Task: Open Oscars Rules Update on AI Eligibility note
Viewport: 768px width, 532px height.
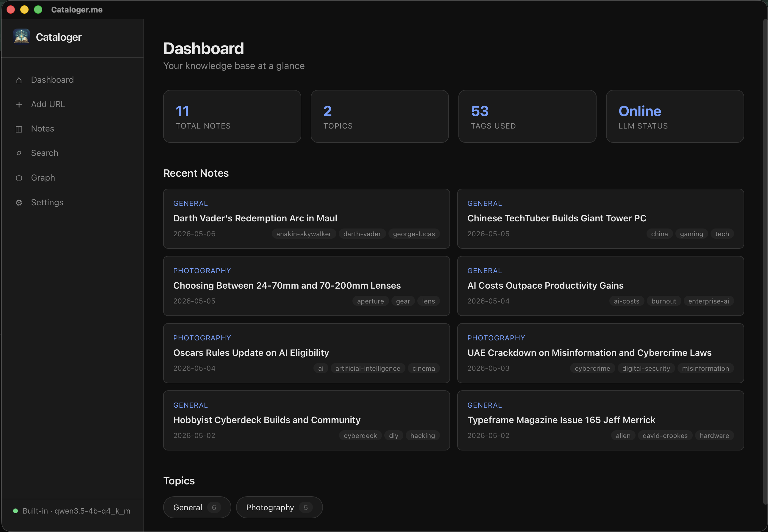Action: coord(307,353)
